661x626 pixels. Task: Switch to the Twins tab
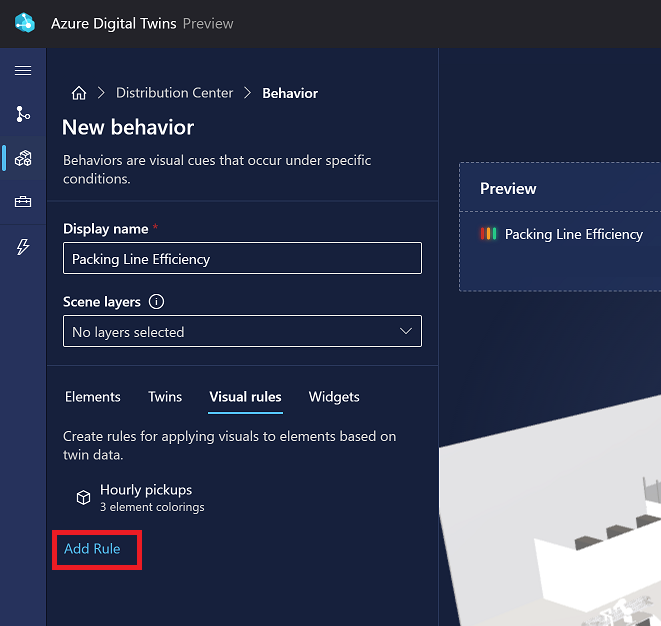(165, 397)
